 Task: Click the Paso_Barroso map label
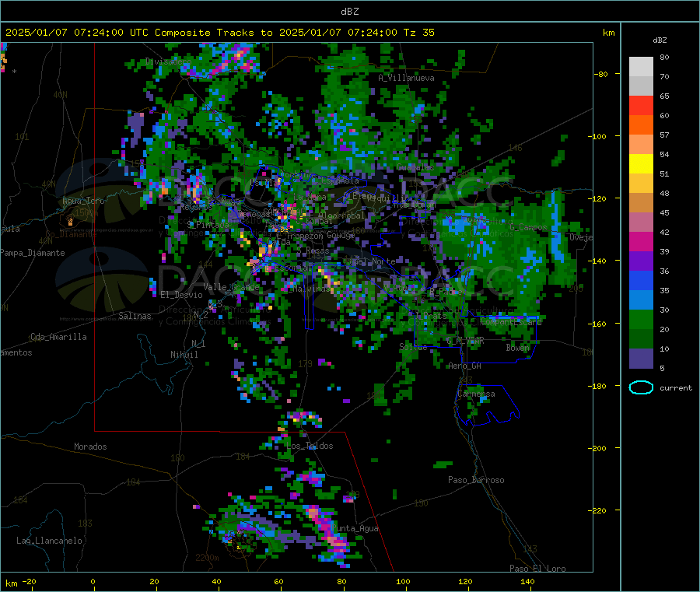coord(476,481)
